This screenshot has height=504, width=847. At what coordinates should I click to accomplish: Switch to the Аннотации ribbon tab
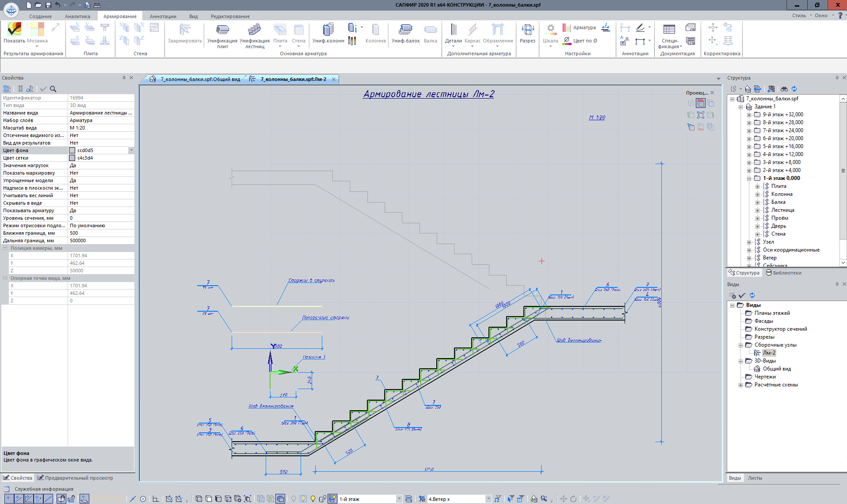tap(163, 16)
